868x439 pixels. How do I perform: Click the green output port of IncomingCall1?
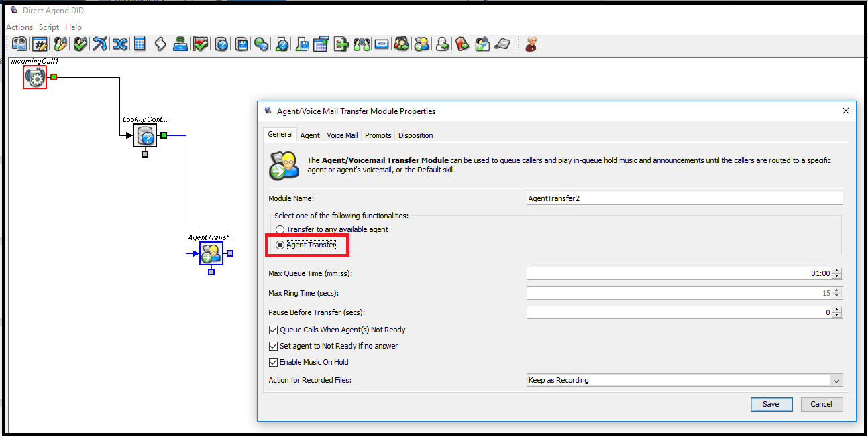[x=54, y=77]
